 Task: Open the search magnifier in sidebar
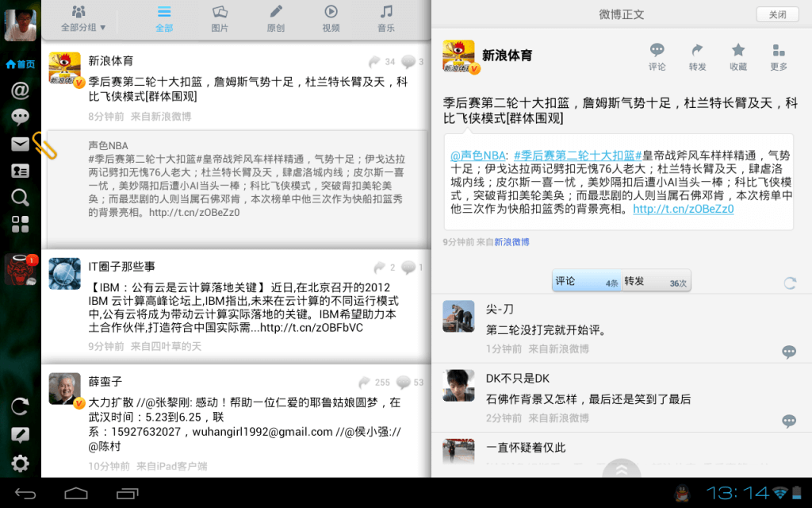20,198
